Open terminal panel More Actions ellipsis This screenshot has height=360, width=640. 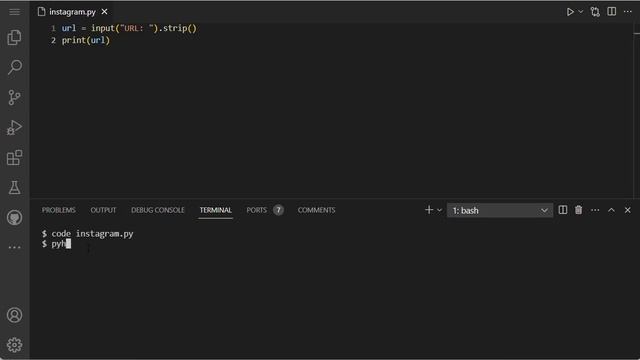595,210
